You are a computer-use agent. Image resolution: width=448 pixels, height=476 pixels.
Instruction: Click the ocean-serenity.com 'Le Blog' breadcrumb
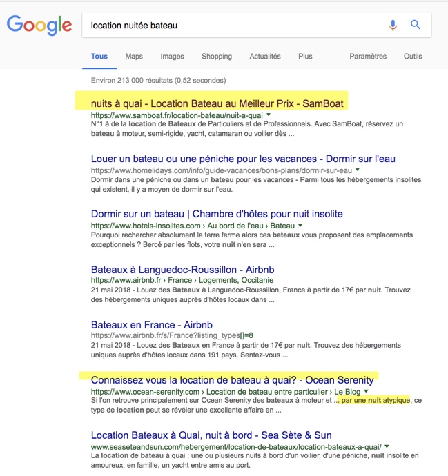pos(347,392)
